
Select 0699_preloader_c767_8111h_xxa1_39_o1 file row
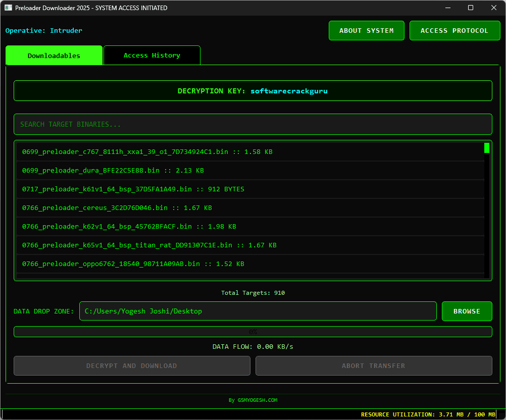(x=250, y=151)
